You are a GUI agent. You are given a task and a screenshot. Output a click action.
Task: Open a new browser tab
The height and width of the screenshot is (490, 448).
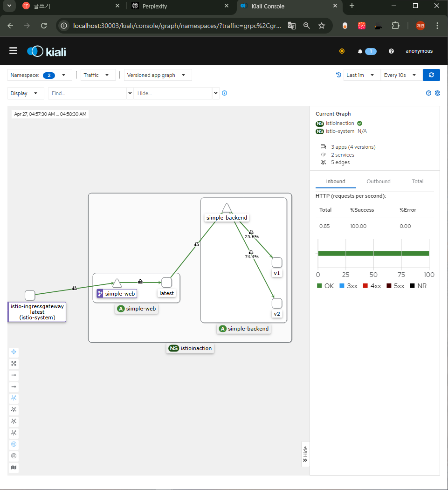tap(352, 6)
